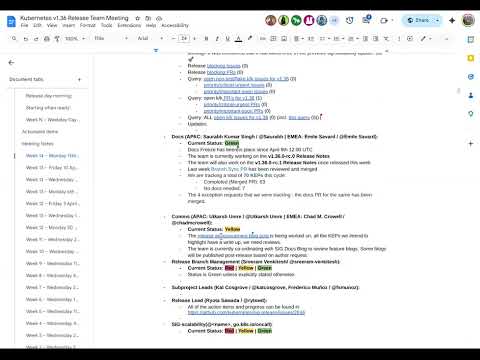Decrease indent of the paragraph
This screenshot has width=480, height=360.
point(365,39)
